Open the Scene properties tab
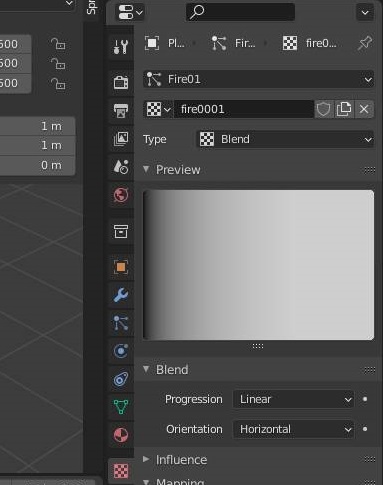This screenshot has width=383, height=485. click(x=121, y=167)
